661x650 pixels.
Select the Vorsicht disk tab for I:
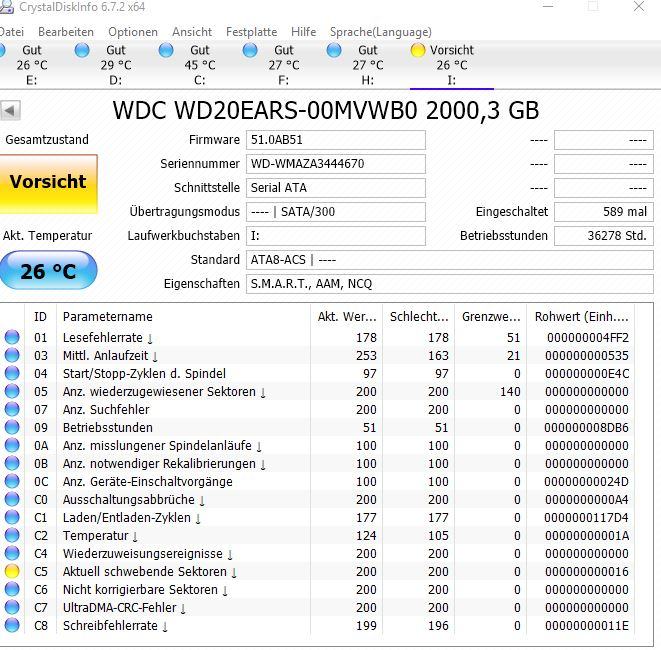(451, 65)
